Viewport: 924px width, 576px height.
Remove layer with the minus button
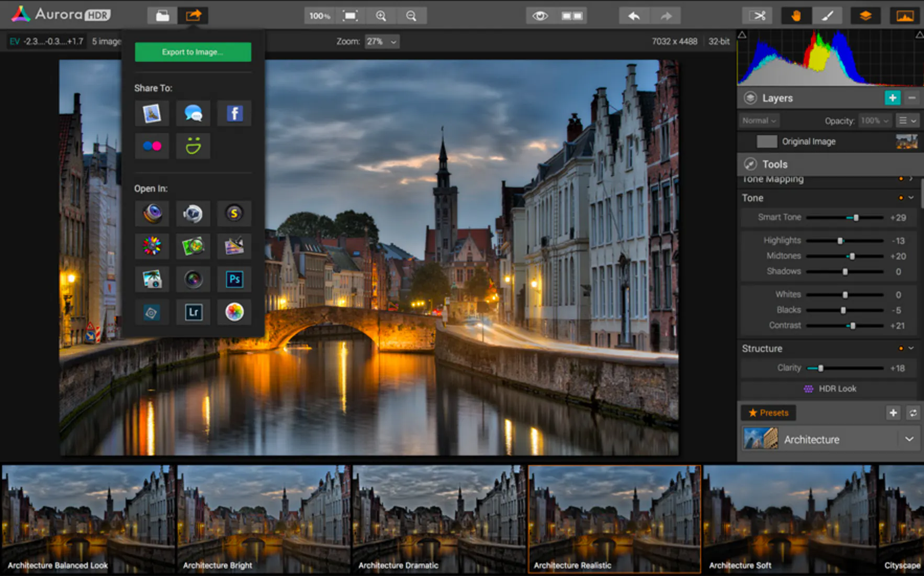coord(912,97)
